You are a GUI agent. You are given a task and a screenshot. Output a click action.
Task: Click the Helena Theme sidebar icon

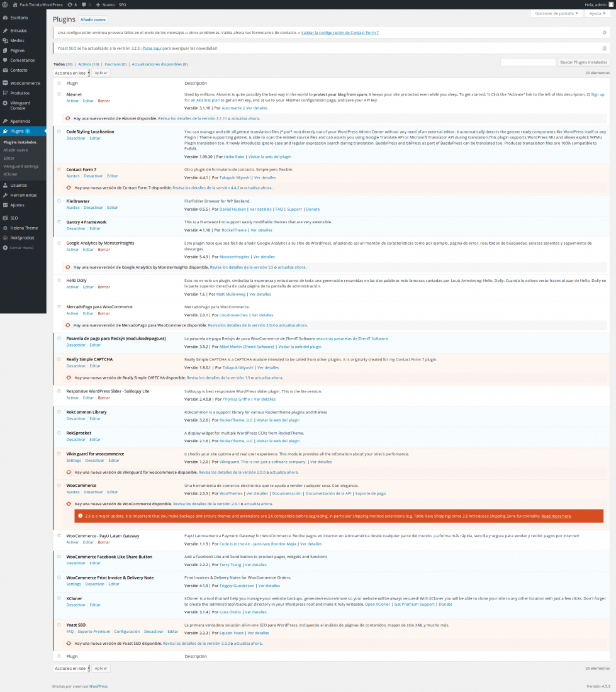5,228
